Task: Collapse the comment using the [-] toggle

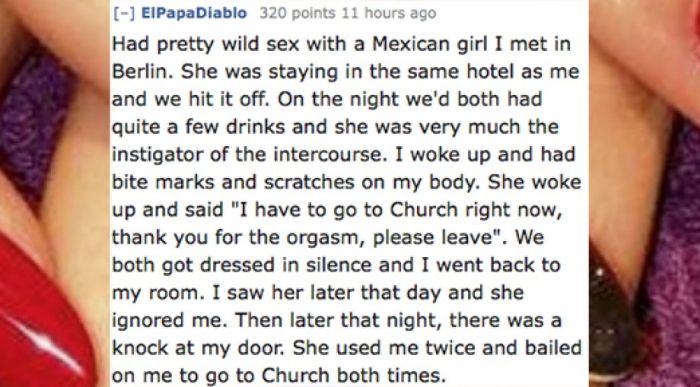Action: [x=124, y=13]
